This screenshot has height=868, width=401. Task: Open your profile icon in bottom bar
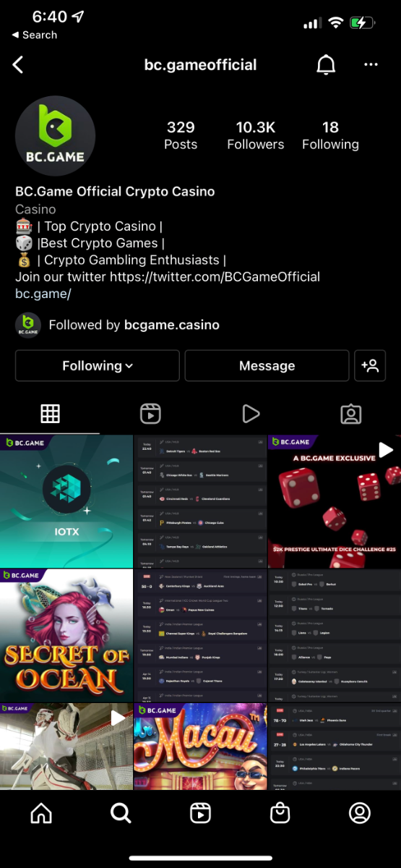(359, 813)
